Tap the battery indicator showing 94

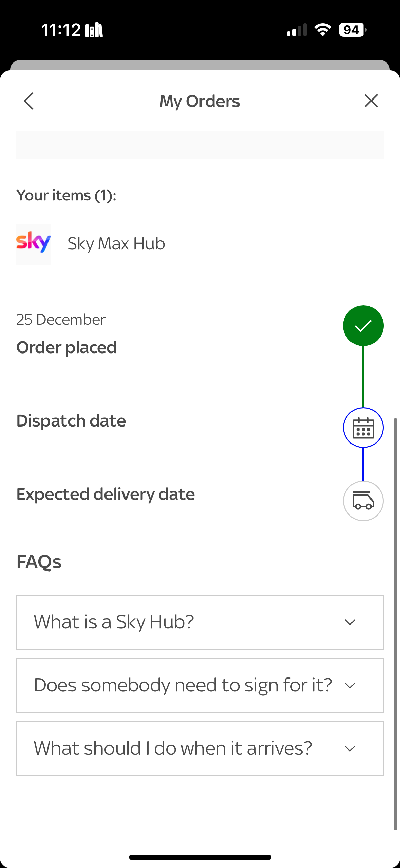point(350,30)
